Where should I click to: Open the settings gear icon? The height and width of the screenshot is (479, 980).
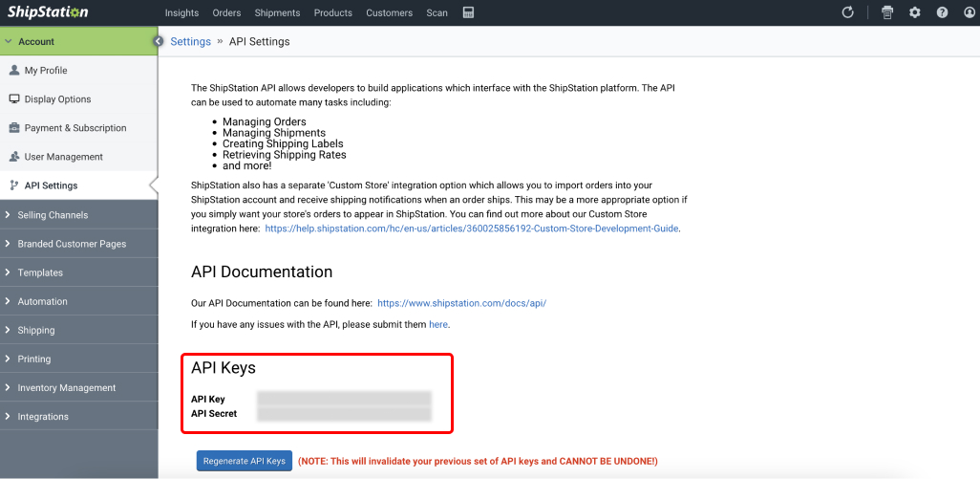pos(915,12)
